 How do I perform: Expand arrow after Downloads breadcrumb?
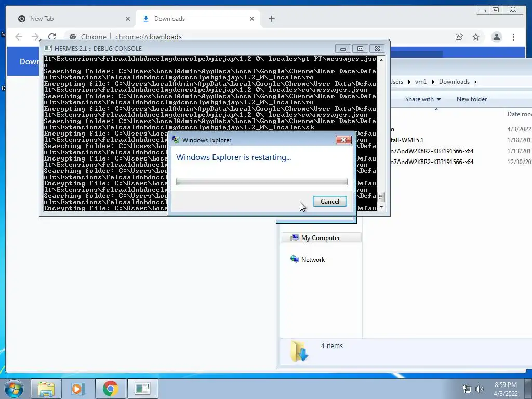point(476,82)
